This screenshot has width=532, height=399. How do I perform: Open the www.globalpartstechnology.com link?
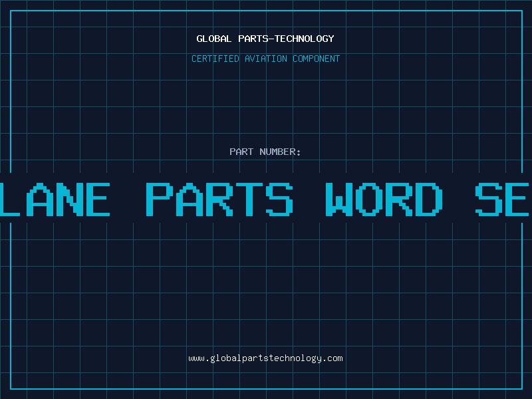click(265, 358)
